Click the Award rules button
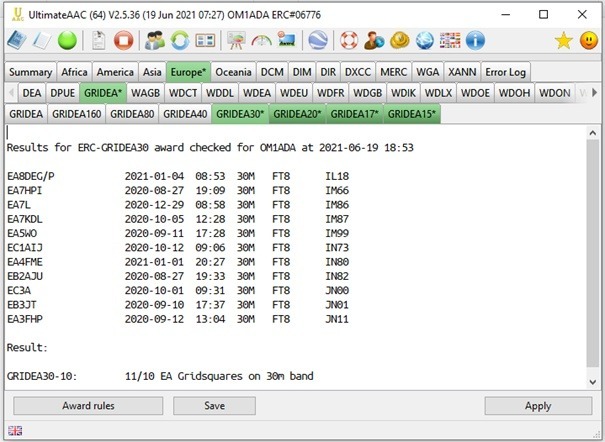This screenshot has width=605, height=442. coord(88,406)
